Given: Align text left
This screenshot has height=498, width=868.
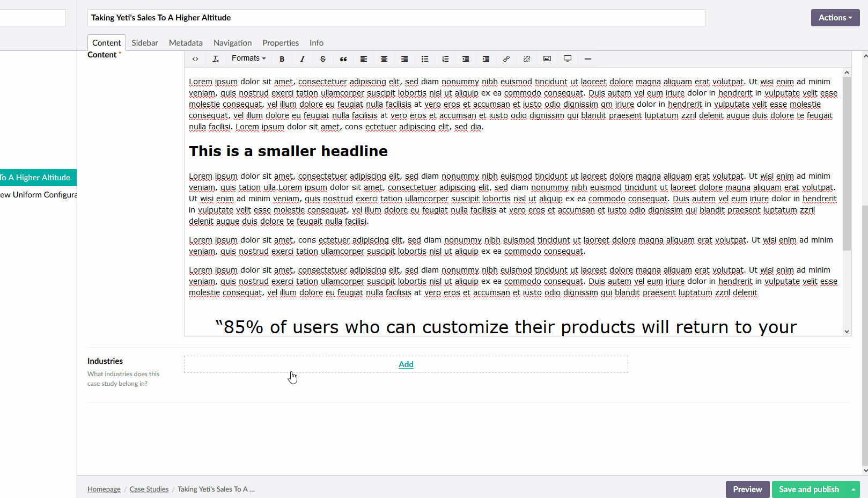Looking at the screenshot, I should click(x=364, y=59).
